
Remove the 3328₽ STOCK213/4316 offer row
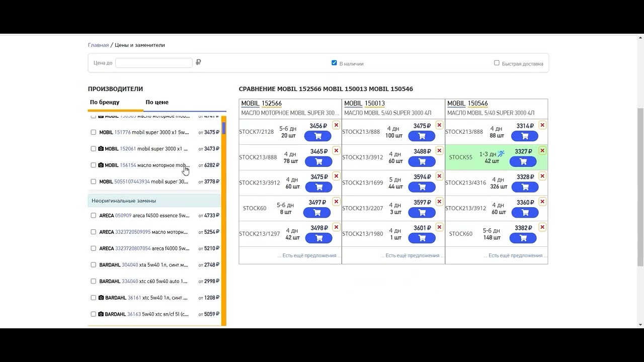click(x=542, y=176)
